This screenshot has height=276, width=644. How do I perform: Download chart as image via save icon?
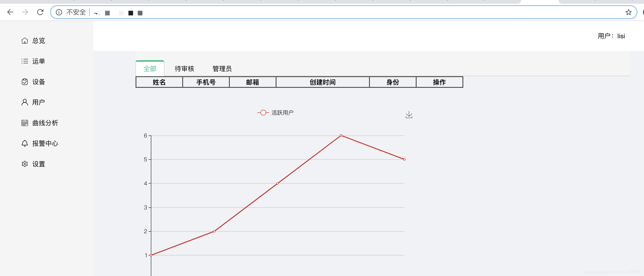(409, 114)
